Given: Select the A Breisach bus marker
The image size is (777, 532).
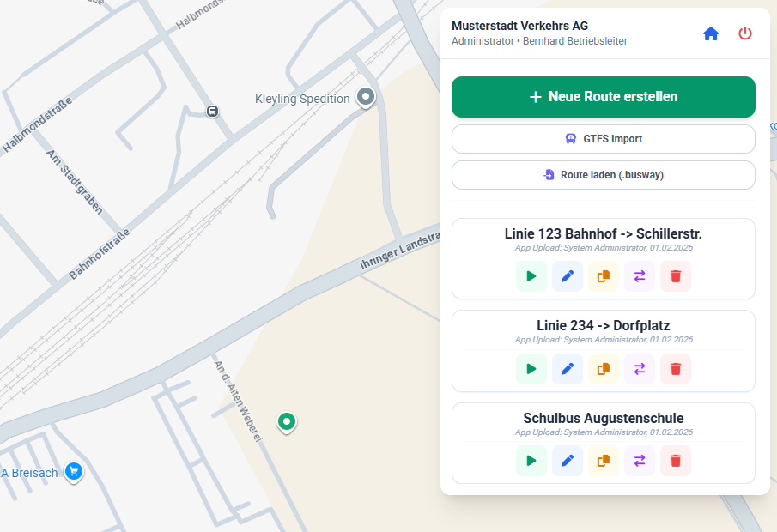Looking at the screenshot, I should pyautogui.click(x=74, y=472).
